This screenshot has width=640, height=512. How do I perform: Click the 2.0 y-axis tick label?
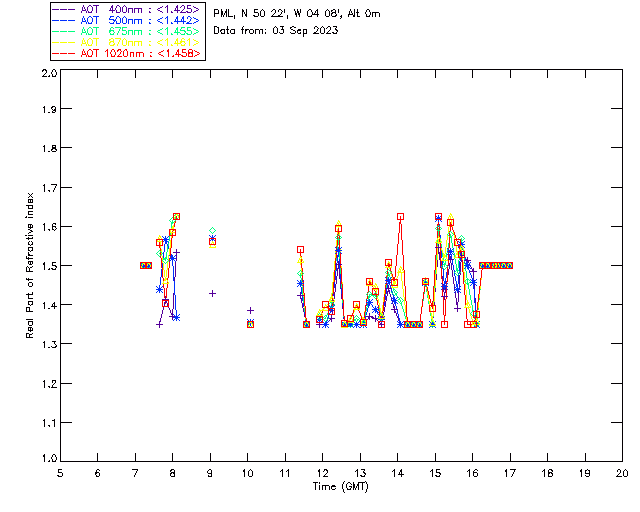(x=48, y=75)
